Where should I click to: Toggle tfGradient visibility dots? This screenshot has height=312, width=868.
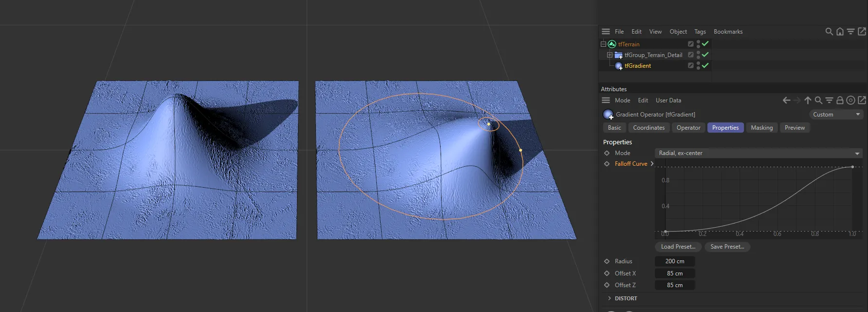point(698,65)
